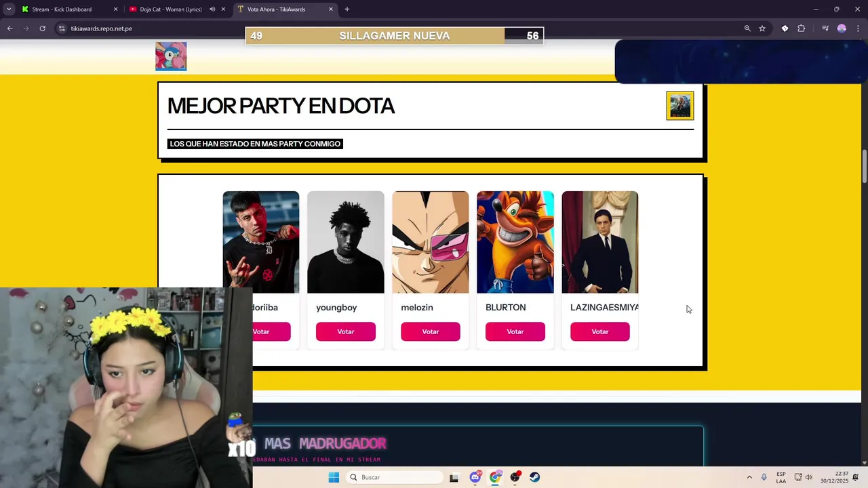The width and height of the screenshot is (868, 488).
Task: Open Chrome profile avatar
Action: (842, 28)
